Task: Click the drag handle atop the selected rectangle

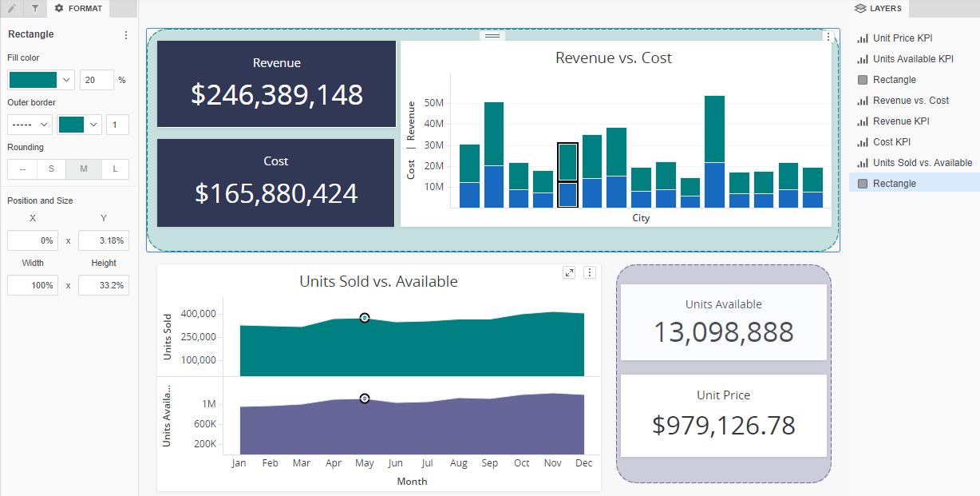Action: click(492, 36)
